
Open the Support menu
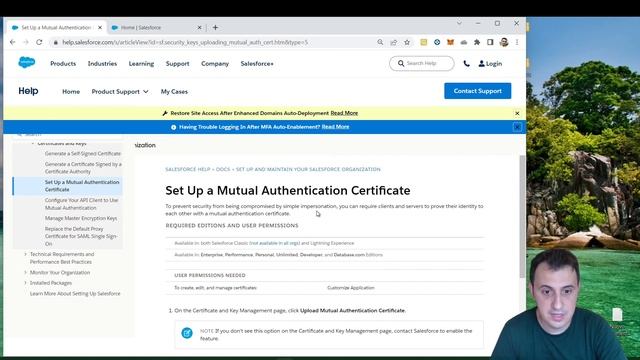(x=178, y=64)
